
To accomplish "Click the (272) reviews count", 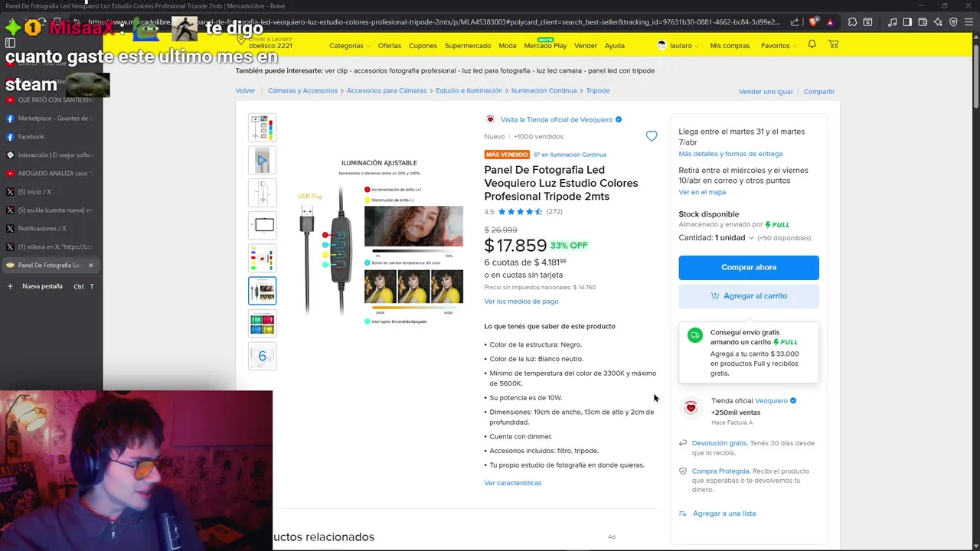I will point(554,212).
